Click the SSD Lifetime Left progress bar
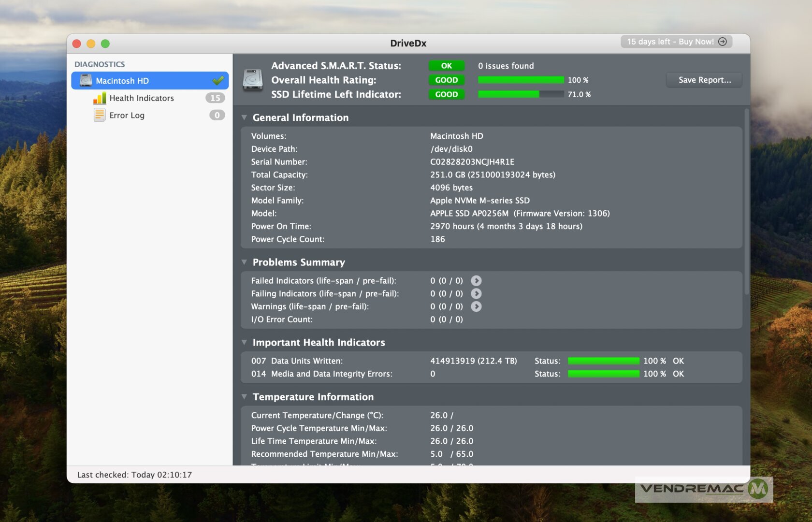The height and width of the screenshot is (522, 812). click(521, 94)
